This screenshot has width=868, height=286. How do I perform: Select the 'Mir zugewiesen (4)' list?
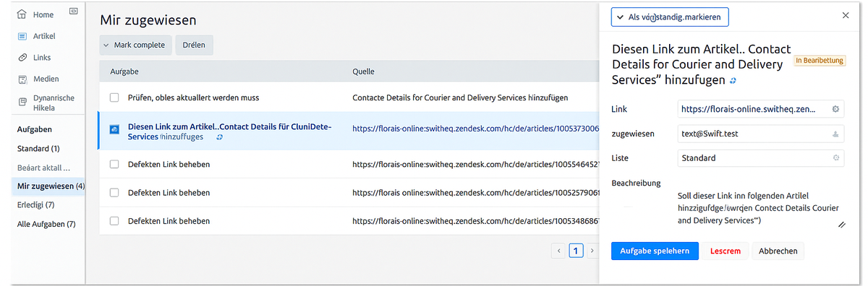click(49, 186)
